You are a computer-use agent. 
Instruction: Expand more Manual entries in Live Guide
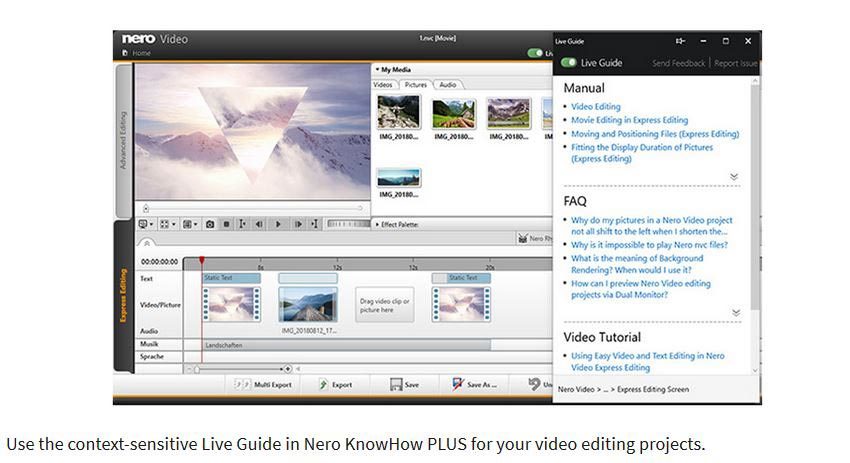pos(734,177)
